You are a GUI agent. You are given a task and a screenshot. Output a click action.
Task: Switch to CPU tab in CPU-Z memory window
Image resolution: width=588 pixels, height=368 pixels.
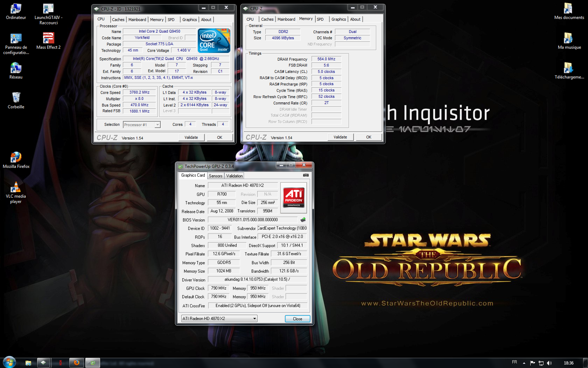point(250,19)
